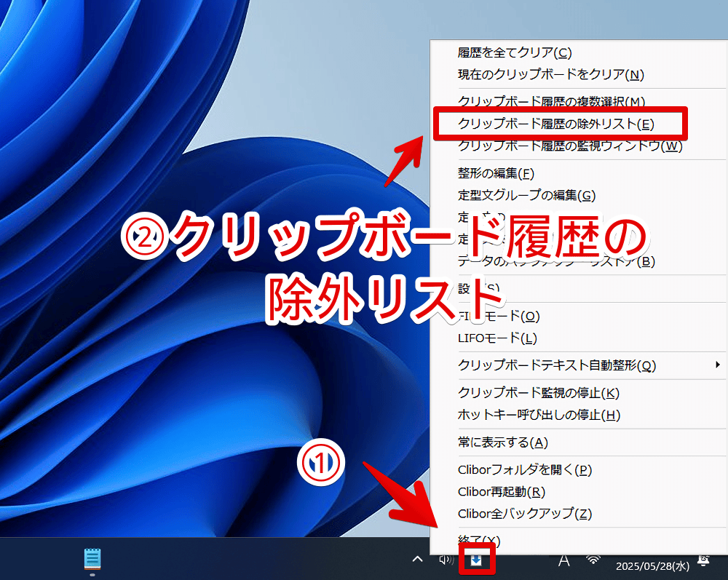Open the Notepad taskbar icon
Viewport: 728px width, 580px height.
pyautogui.click(x=92, y=559)
